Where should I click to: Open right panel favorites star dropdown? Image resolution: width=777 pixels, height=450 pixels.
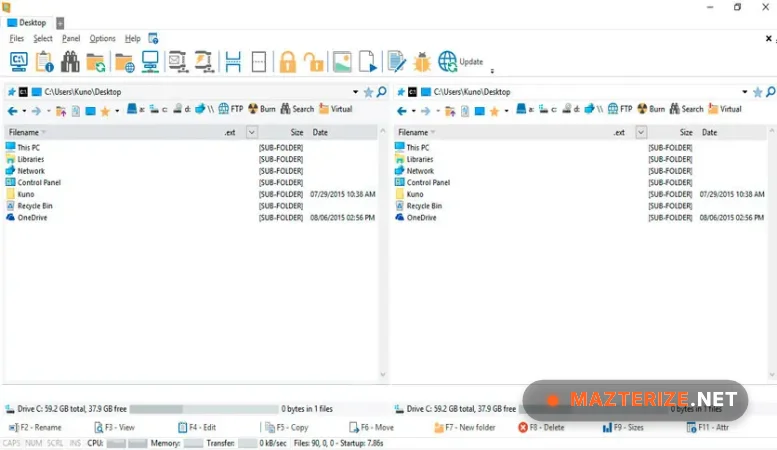tap(506, 111)
